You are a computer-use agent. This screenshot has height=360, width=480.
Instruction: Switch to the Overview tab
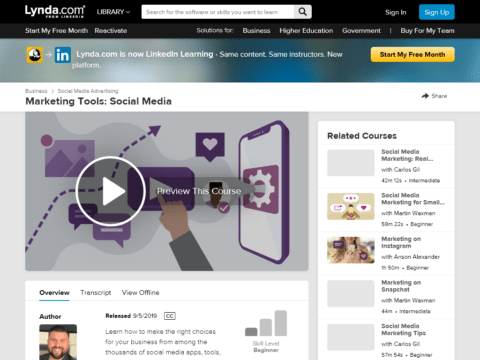[x=54, y=293]
